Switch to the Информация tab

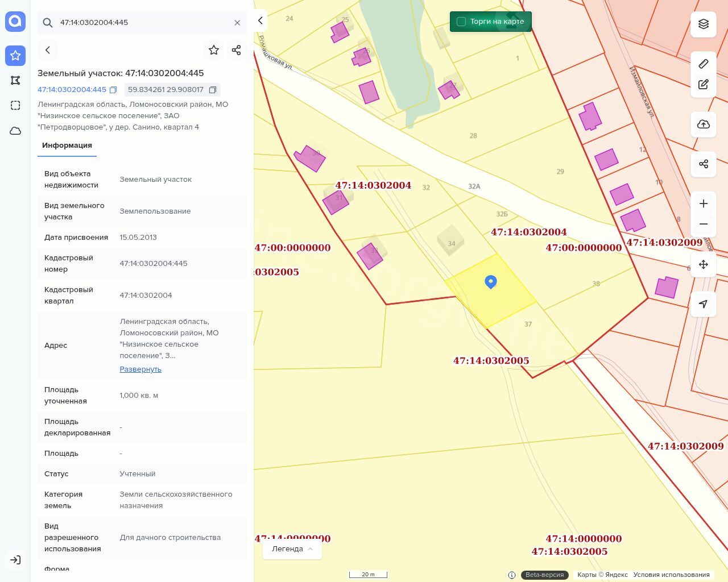(x=67, y=145)
